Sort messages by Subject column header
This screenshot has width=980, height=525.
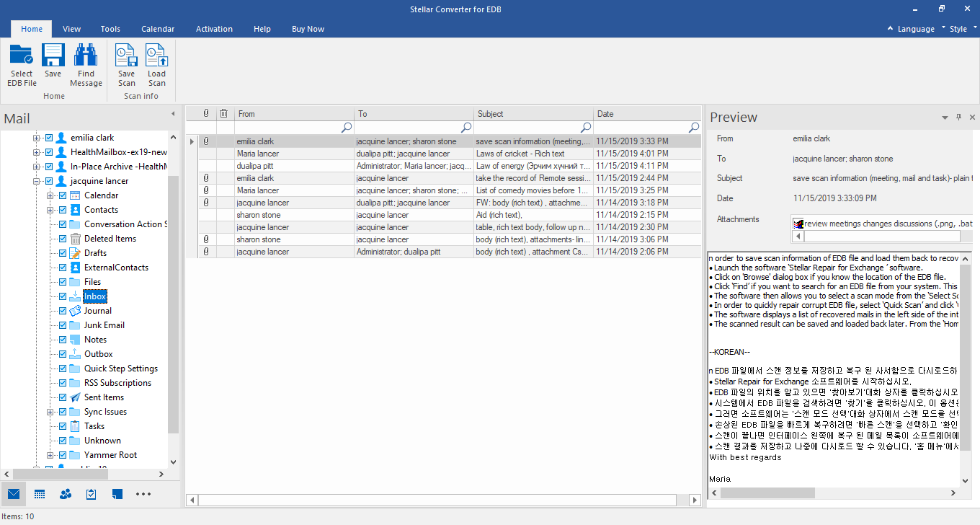tap(533, 113)
